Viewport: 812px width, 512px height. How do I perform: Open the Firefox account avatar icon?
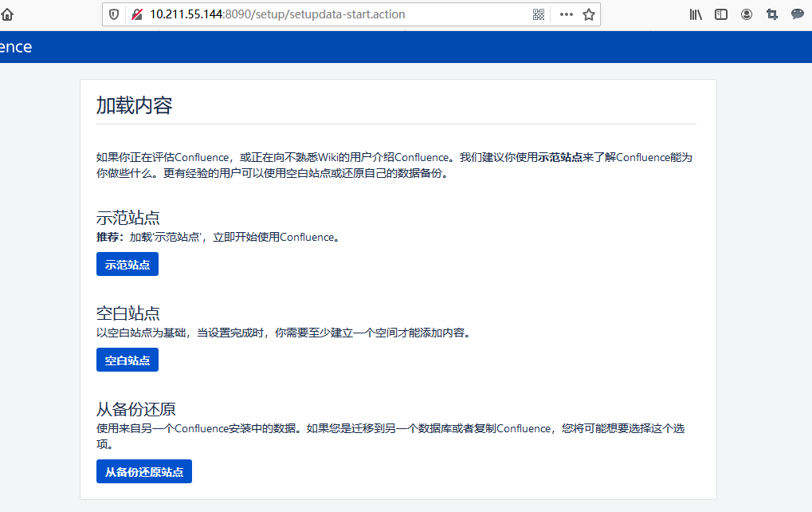[x=747, y=14]
